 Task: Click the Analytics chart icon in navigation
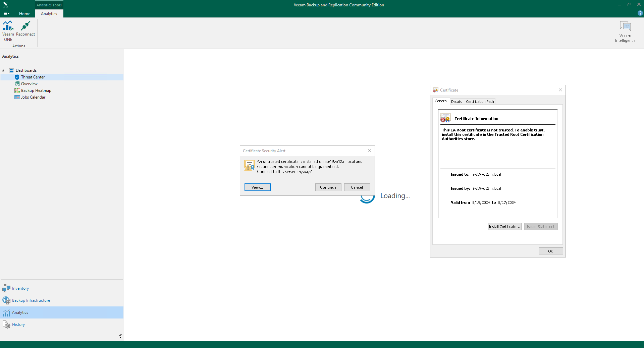click(6, 312)
